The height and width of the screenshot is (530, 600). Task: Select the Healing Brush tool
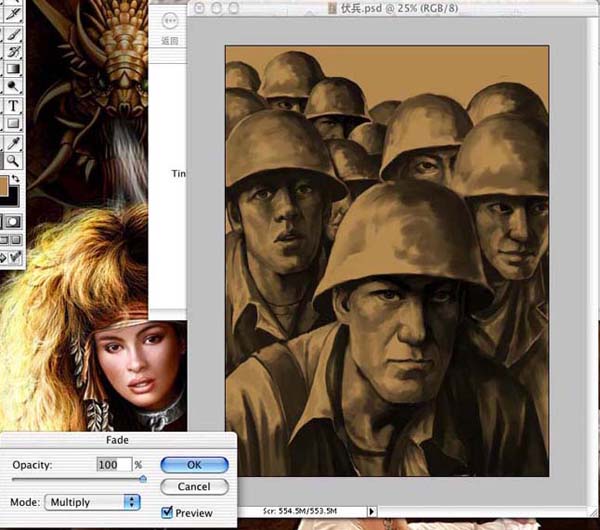[13, 15]
